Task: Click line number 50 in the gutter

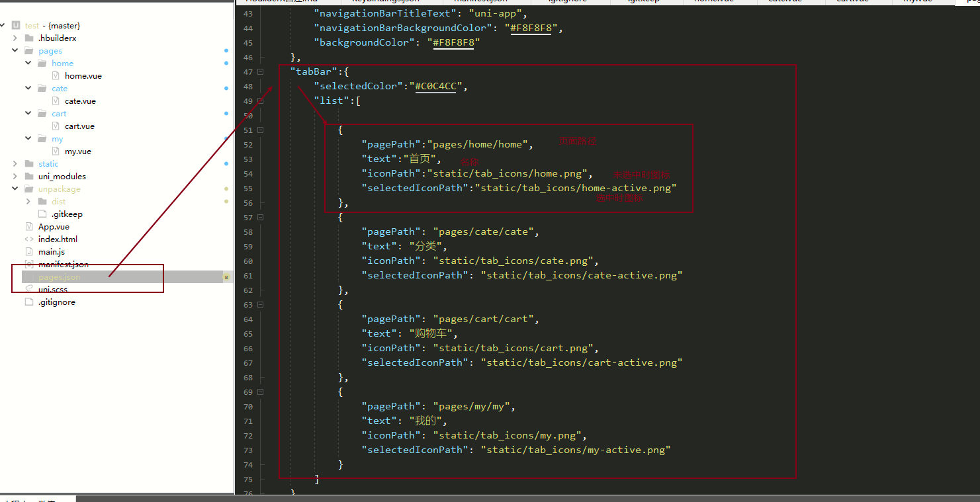Action: coord(247,116)
